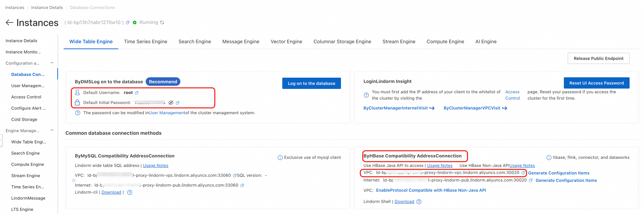Select Access Control in the sidebar
Image resolution: width=644 pixels, height=214 pixels.
(x=26, y=97)
